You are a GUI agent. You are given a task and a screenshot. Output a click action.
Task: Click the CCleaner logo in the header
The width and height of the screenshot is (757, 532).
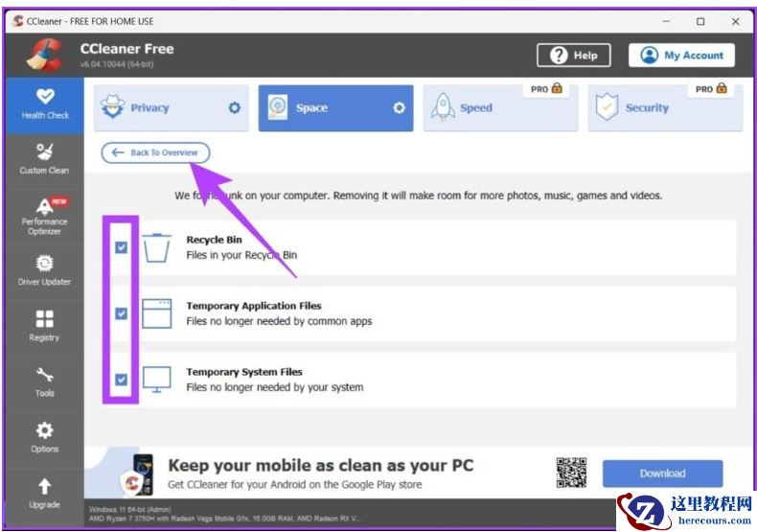click(44, 55)
